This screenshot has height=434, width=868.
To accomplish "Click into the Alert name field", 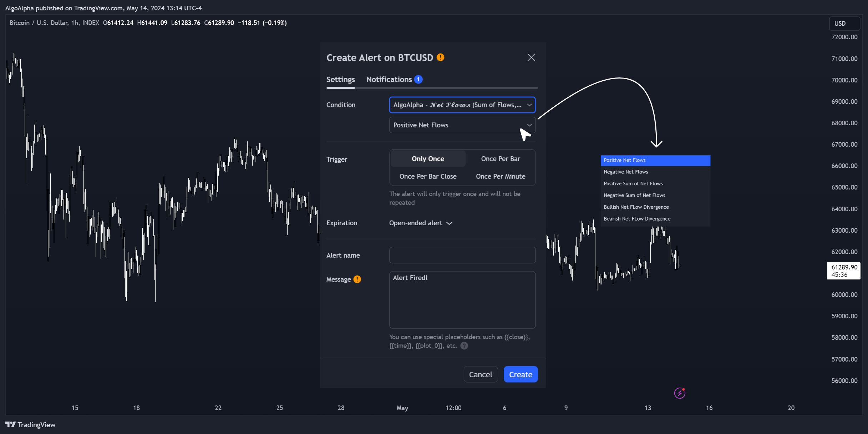I will (x=462, y=255).
